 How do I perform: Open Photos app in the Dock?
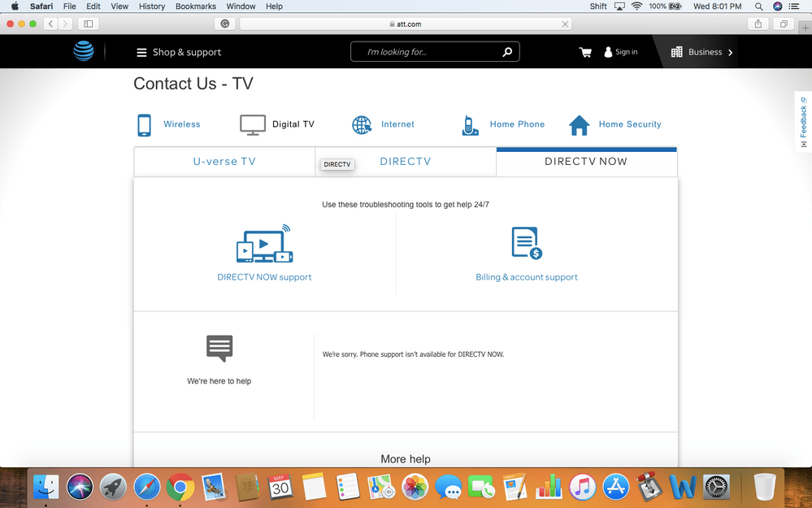coord(415,488)
